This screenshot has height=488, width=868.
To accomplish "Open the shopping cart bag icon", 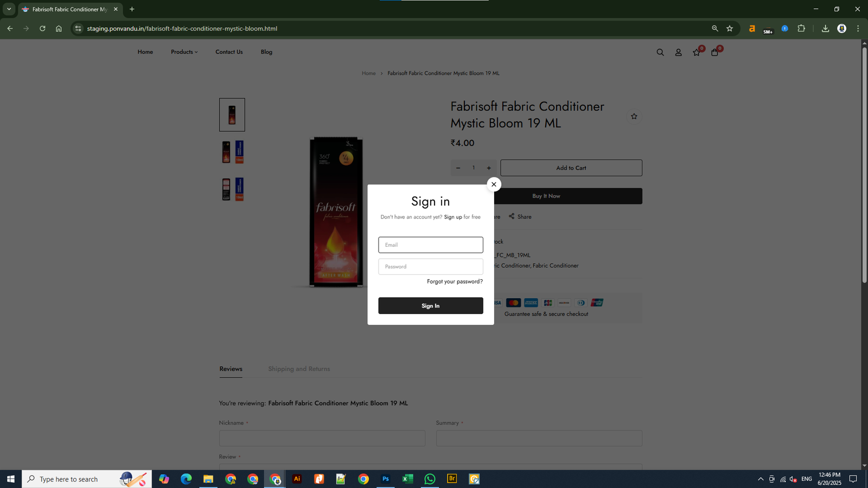I will tap(714, 53).
